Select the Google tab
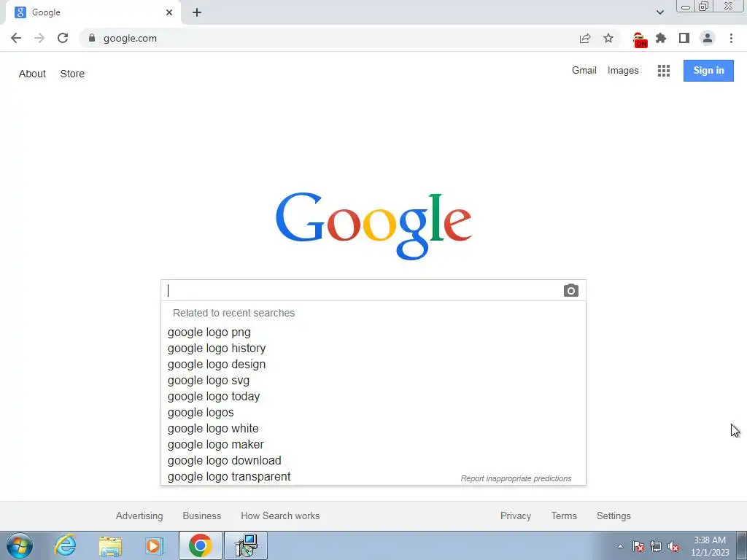747x560 pixels. (x=93, y=12)
